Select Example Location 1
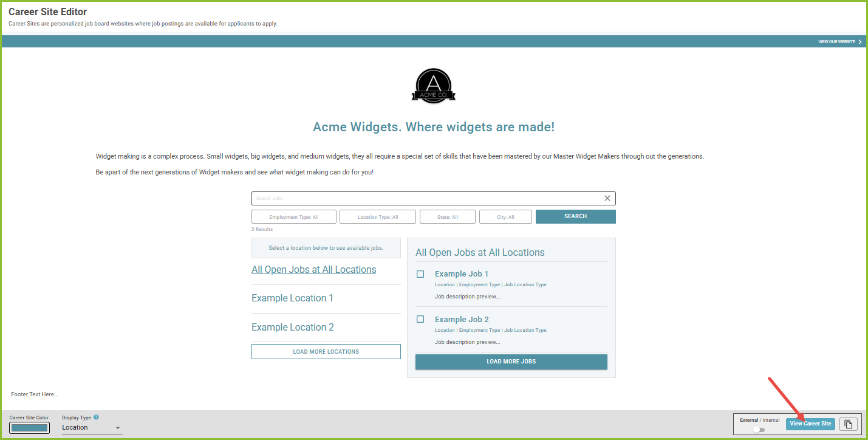The image size is (868, 440). [x=292, y=298]
